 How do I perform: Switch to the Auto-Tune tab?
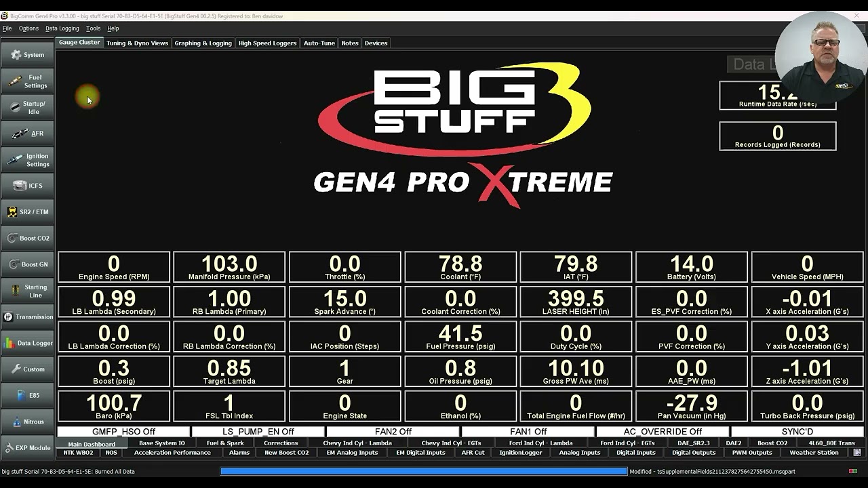[x=319, y=43]
